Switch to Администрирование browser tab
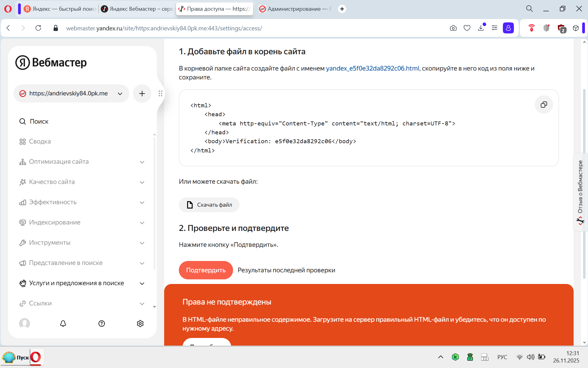Screen dimensions: 588x368 click(295, 9)
